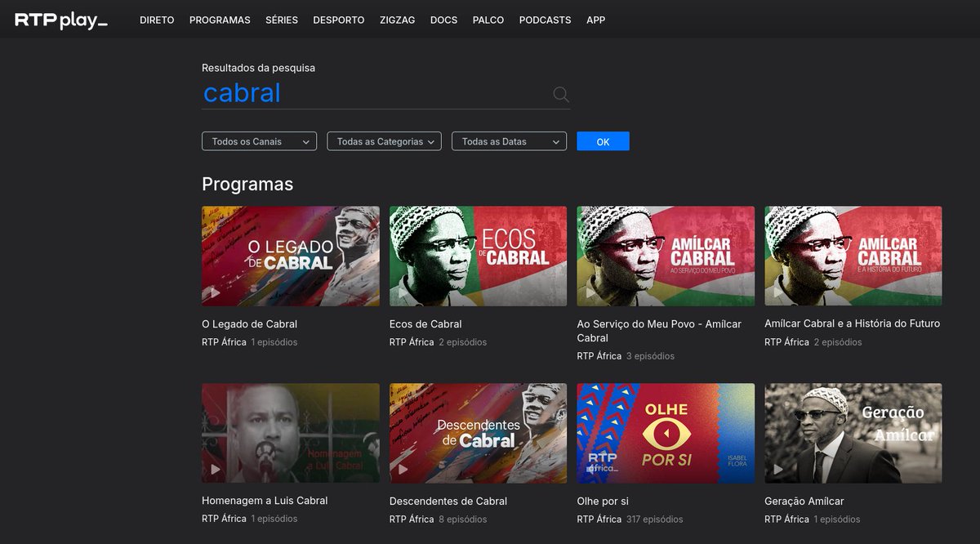Screen dimensions: 980x544
Task: Click the 'Programas' section heading
Action: point(247,184)
